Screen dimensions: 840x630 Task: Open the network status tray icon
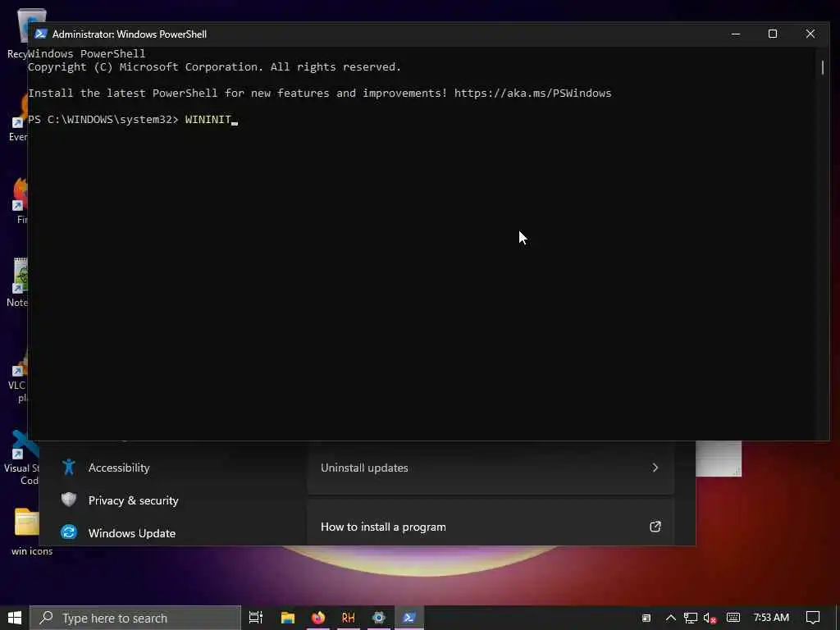coord(691,618)
